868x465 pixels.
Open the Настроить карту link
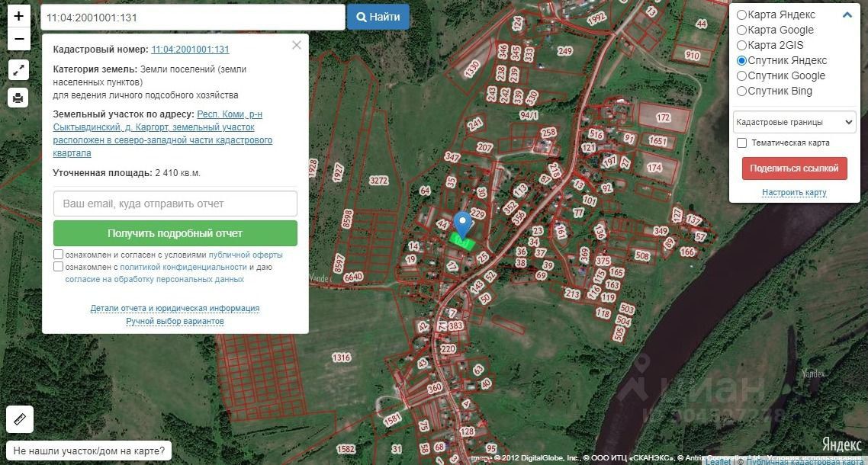[794, 193]
